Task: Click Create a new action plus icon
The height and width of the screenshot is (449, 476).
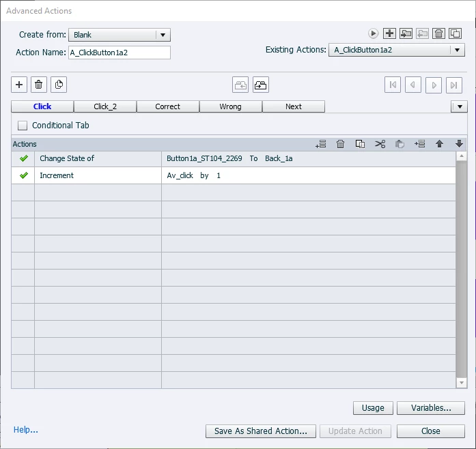Action: [x=389, y=33]
